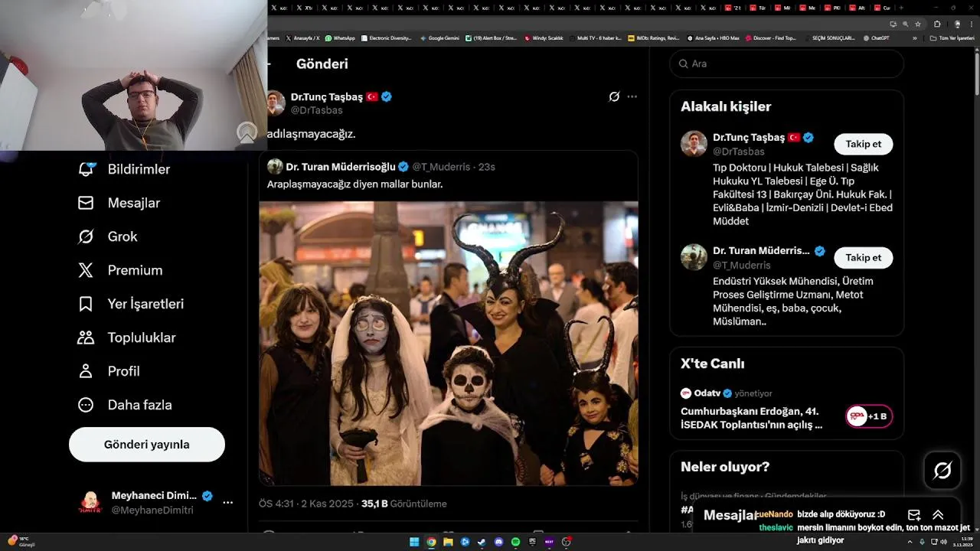
Task: Open more options on Dr.Tunç Taşbaş post
Action: tap(632, 96)
